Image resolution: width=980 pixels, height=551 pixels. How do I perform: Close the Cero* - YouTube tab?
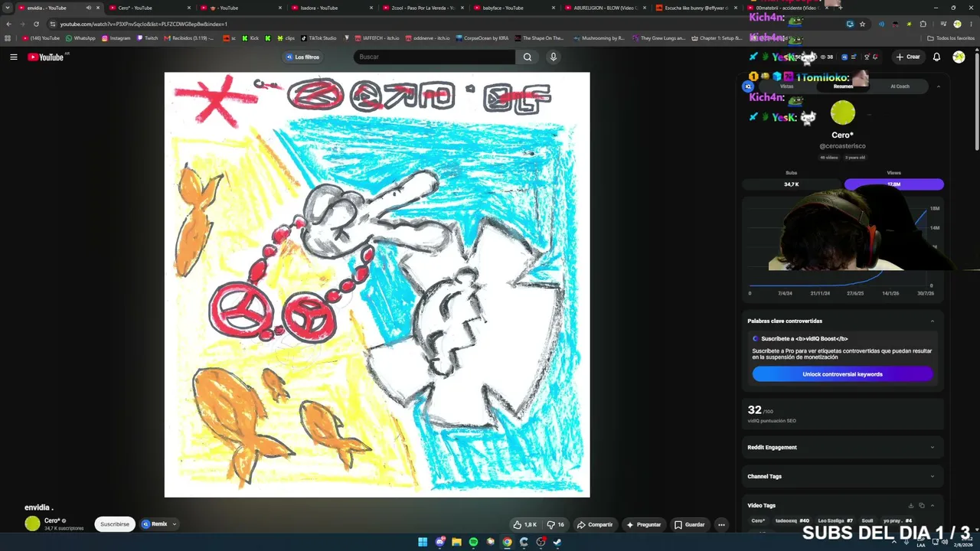coord(189,8)
